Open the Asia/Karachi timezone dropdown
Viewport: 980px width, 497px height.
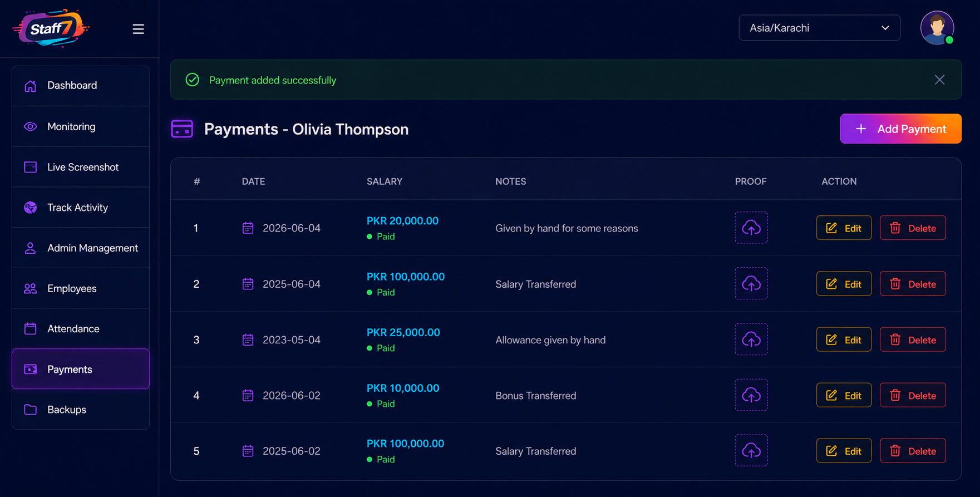point(819,28)
